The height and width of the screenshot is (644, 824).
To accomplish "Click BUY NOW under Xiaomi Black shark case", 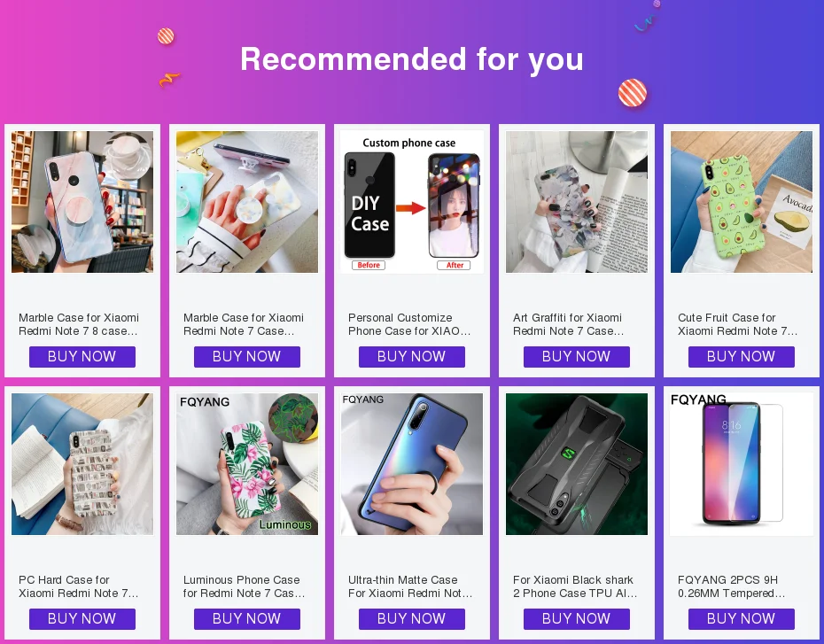I will pos(577,619).
